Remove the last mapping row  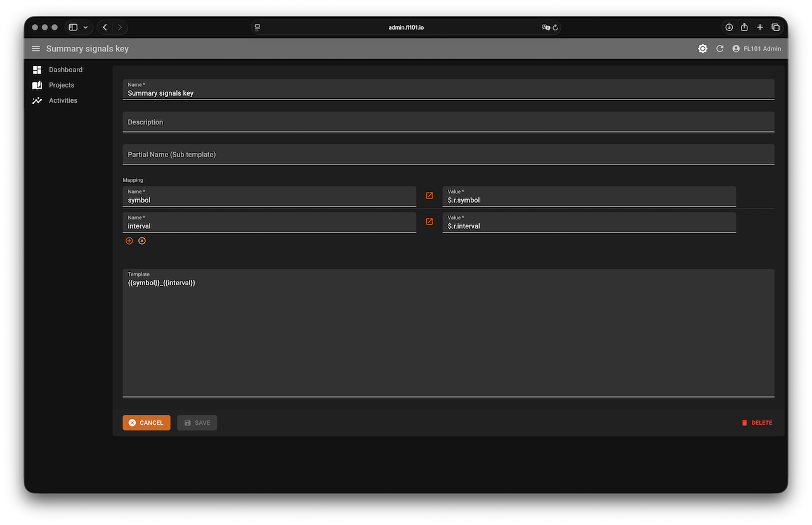(x=142, y=241)
